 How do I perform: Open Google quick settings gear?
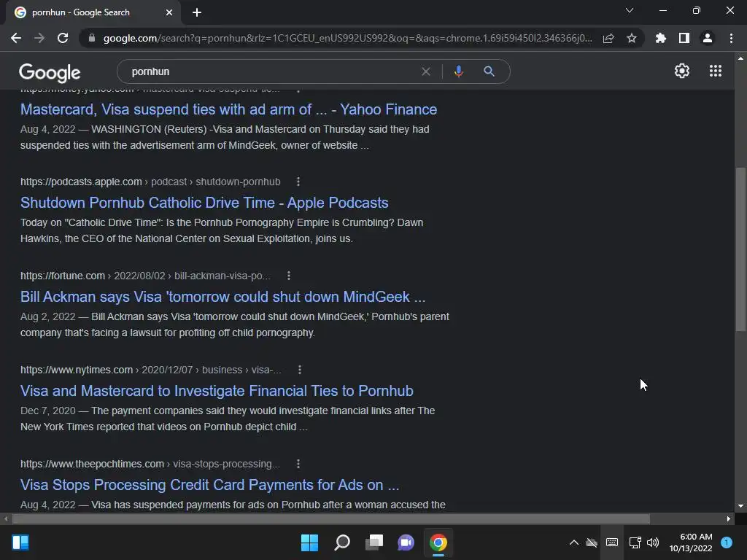click(x=682, y=71)
